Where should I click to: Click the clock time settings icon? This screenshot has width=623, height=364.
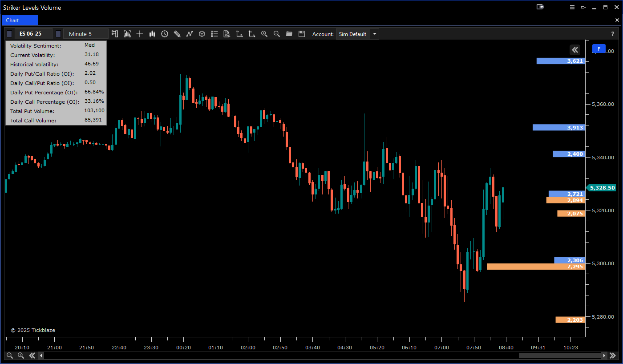(x=165, y=34)
